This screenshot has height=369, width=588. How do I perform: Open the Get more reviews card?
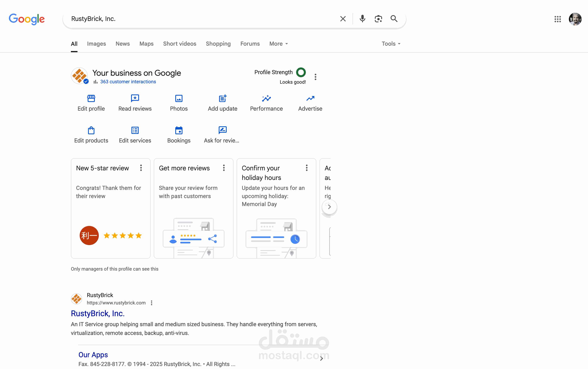tap(193, 208)
